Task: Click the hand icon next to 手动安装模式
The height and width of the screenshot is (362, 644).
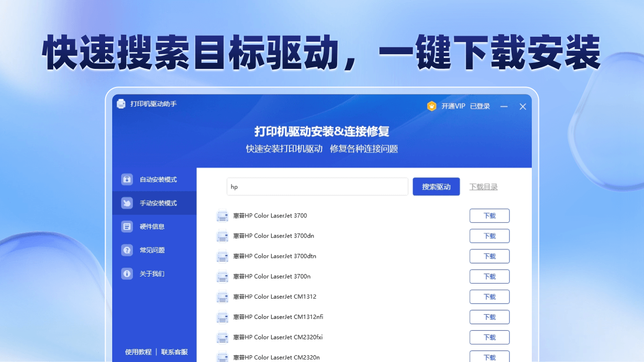Action: (x=126, y=203)
